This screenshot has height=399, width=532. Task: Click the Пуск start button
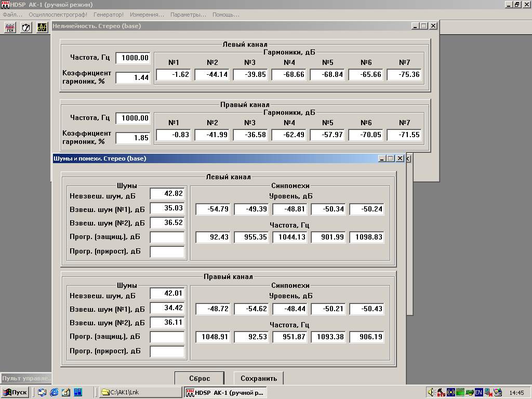pyautogui.click(x=15, y=392)
